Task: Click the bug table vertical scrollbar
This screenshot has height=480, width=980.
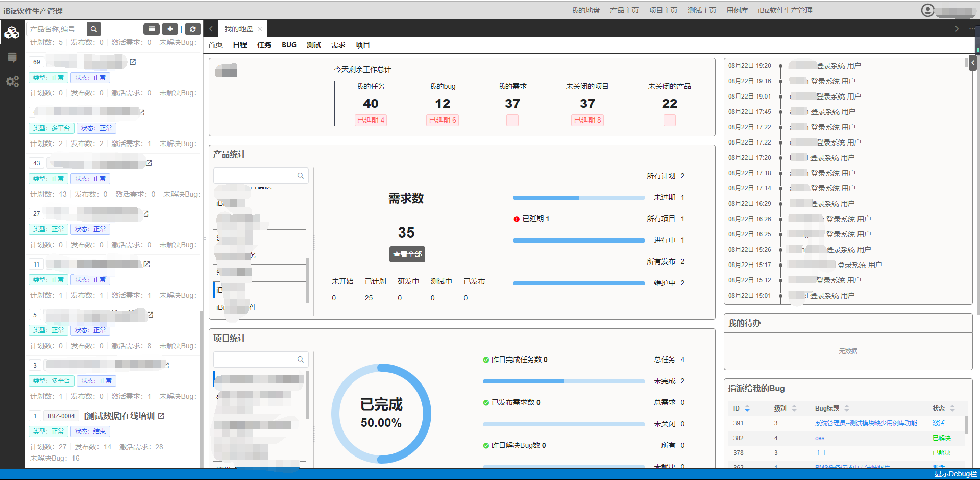Action: tap(966, 425)
